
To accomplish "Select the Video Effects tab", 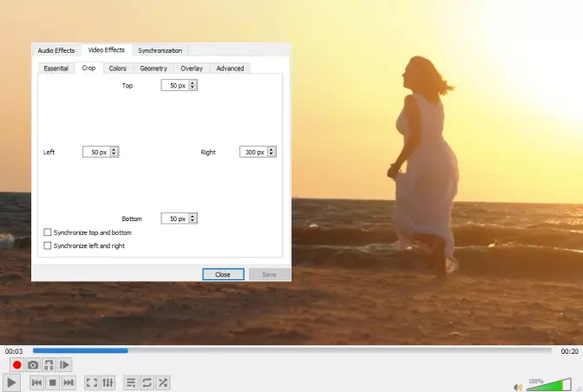I will point(107,49).
